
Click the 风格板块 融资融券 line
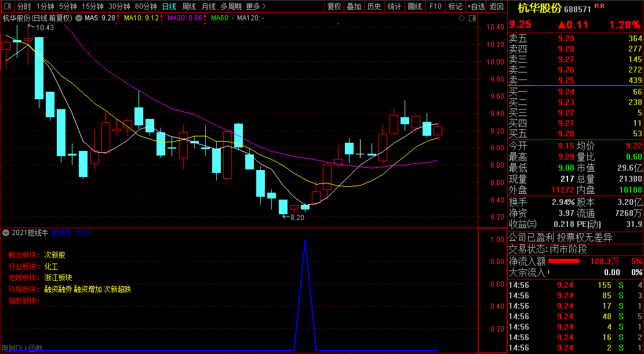pyautogui.click(x=70, y=290)
